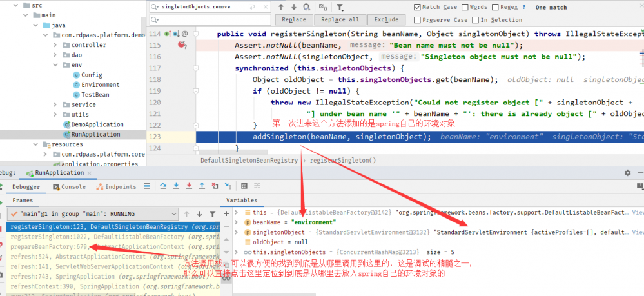Go to next search occurrence arrow
The image size is (644, 296).
coord(294,7)
